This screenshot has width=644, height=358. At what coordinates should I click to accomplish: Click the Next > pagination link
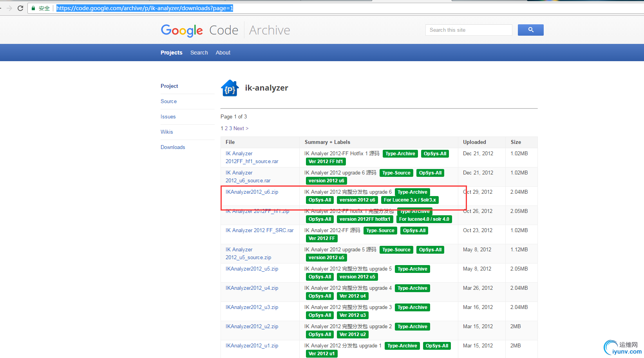[241, 128]
